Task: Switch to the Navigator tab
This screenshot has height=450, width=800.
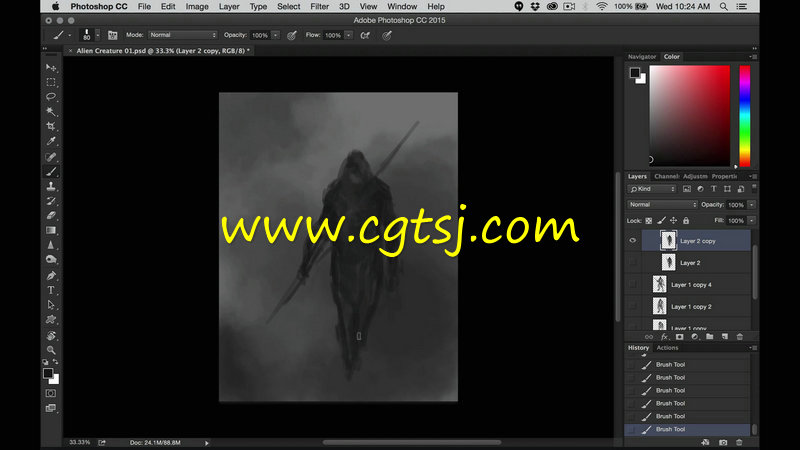Action: pos(642,57)
